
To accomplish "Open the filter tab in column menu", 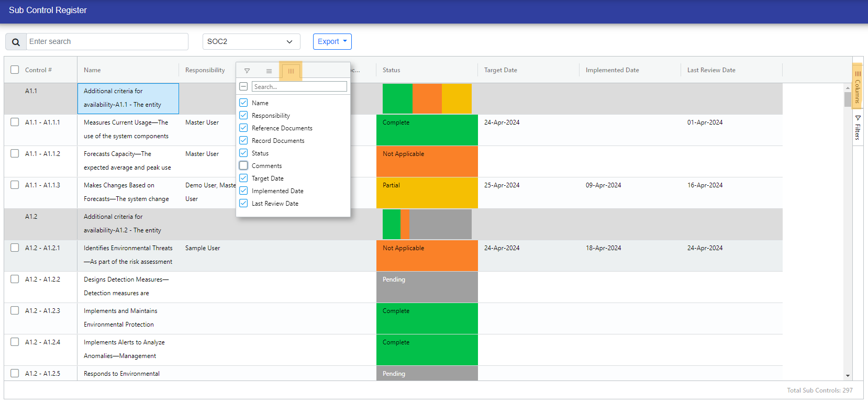I will [247, 71].
